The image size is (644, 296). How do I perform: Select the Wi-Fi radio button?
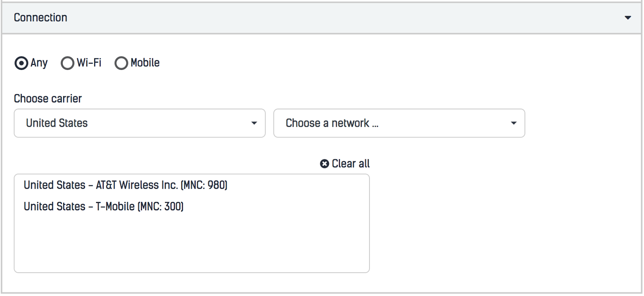click(68, 63)
